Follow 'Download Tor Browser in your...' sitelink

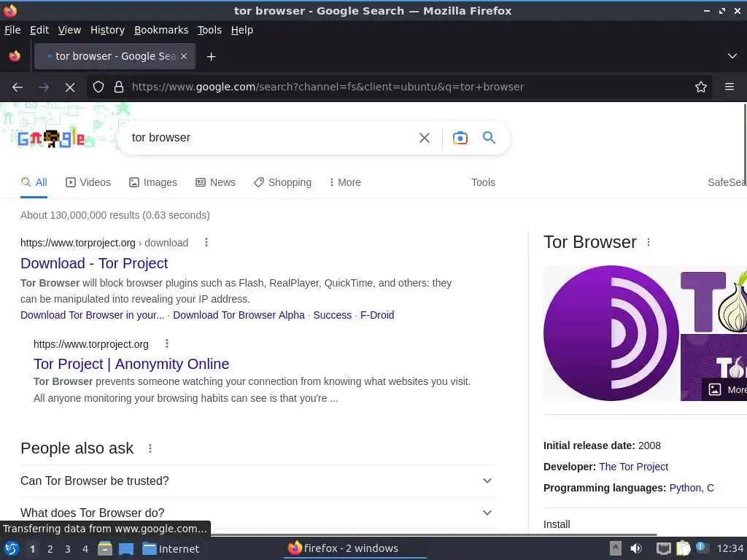coord(92,315)
